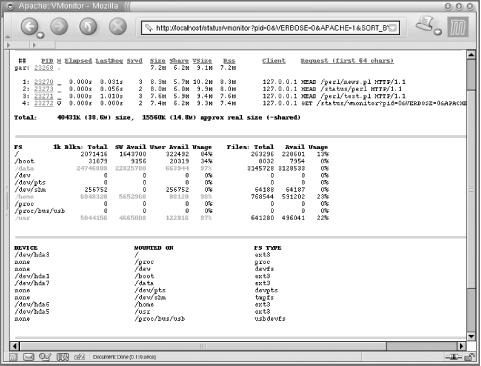Image resolution: width=481 pixels, height=366 pixels.
Task: Click the vertical scrollbar up arrow
Action: tap(471, 55)
